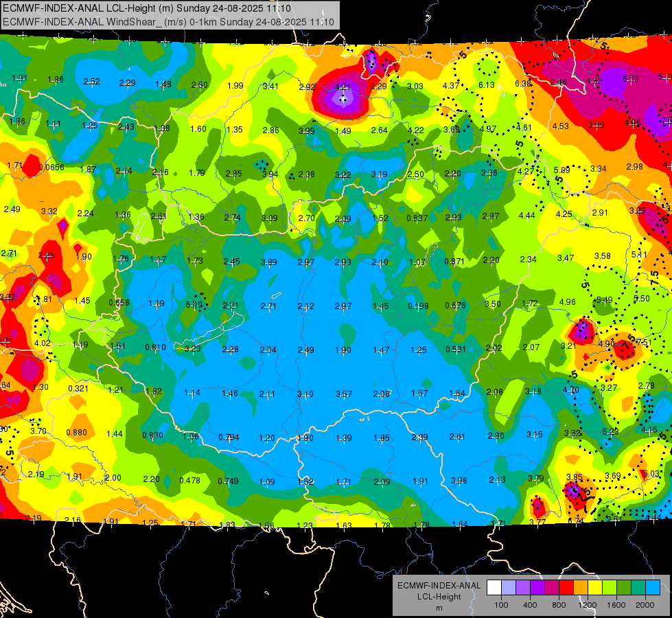
Task: Click the legend tick label 800
Action: [x=559, y=605]
